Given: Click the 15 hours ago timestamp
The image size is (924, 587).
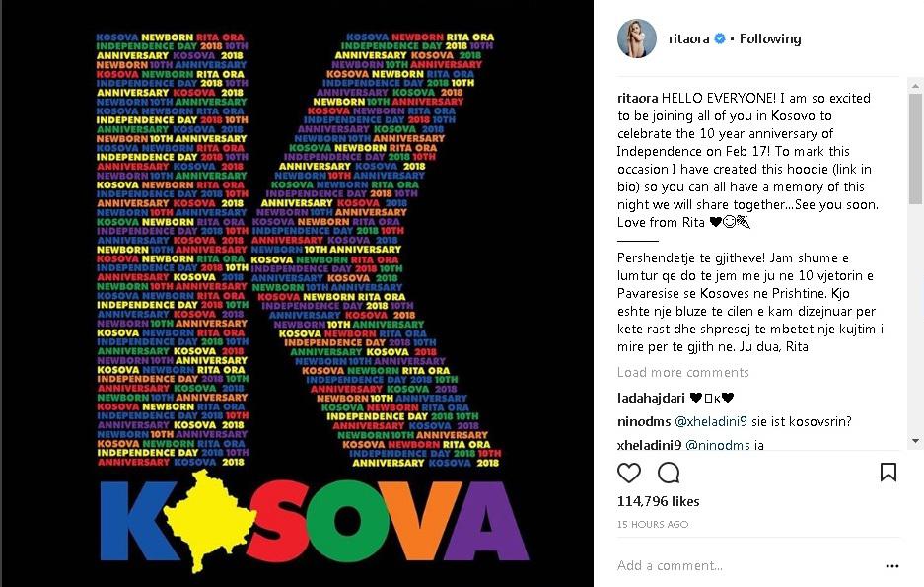Looking at the screenshot, I should (x=653, y=524).
